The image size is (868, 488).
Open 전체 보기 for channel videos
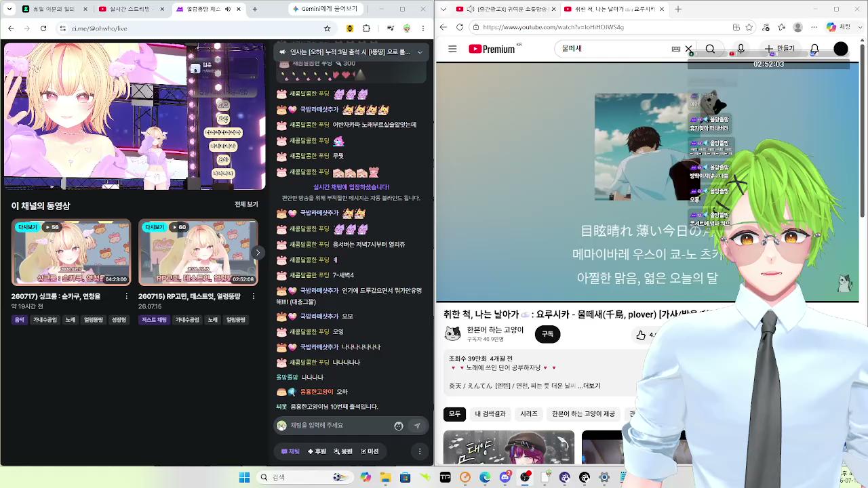click(246, 205)
